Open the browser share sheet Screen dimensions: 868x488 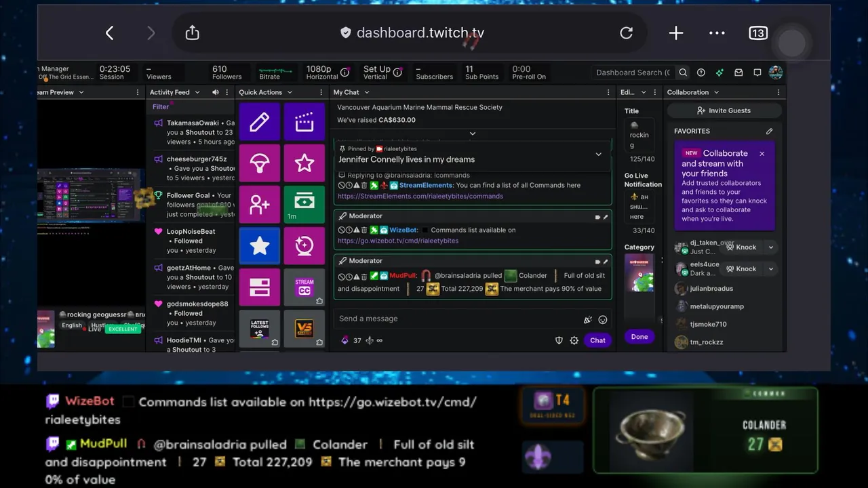[x=192, y=33]
